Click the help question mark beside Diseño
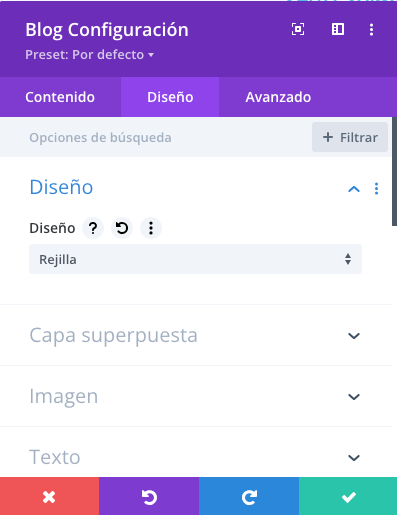The width and height of the screenshot is (397, 515). pyautogui.click(x=93, y=228)
